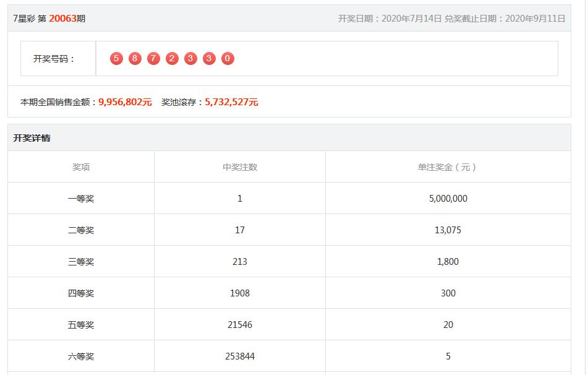The width and height of the screenshot is (588, 375).
Task: Click the 单注奖金（元） column header
Action: [448, 167]
